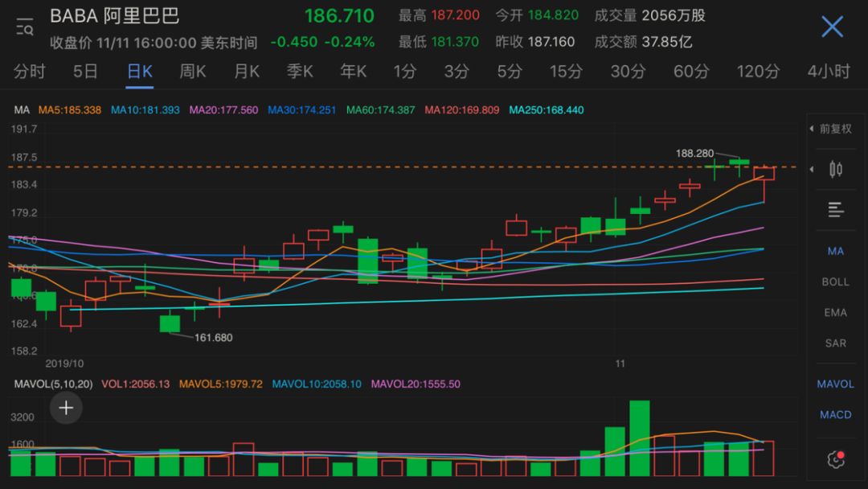Screen dimensions: 868x489
Task: Click the 188.280 high price label
Action: coord(694,154)
